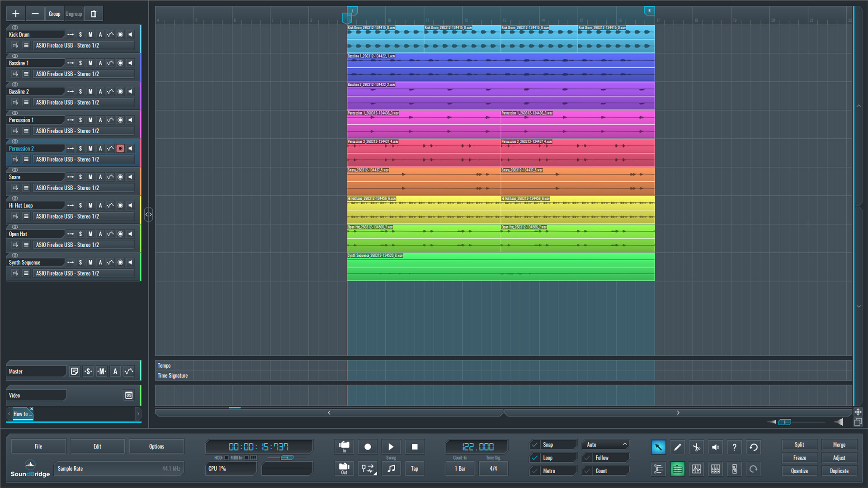Open the Video track window icon
The height and width of the screenshot is (488, 868).
[129, 395]
